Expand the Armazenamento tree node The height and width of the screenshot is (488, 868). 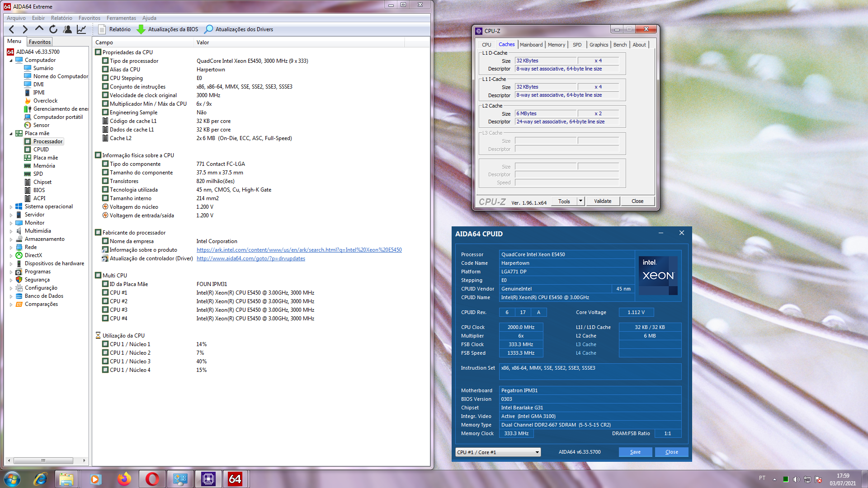(11, 239)
